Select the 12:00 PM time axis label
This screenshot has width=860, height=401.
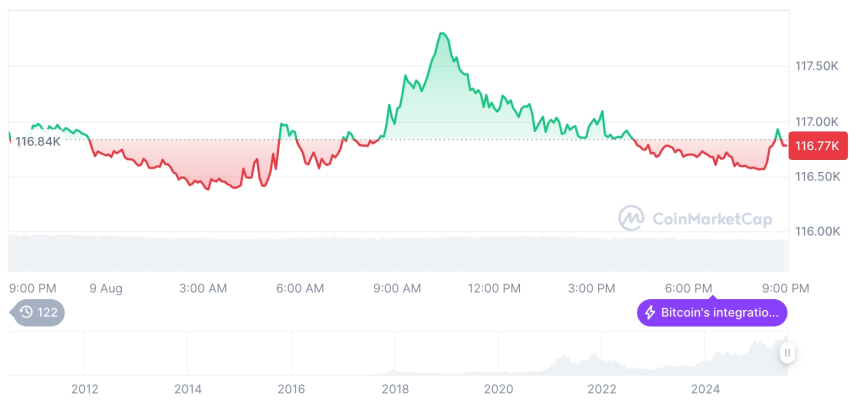pos(495,288)
